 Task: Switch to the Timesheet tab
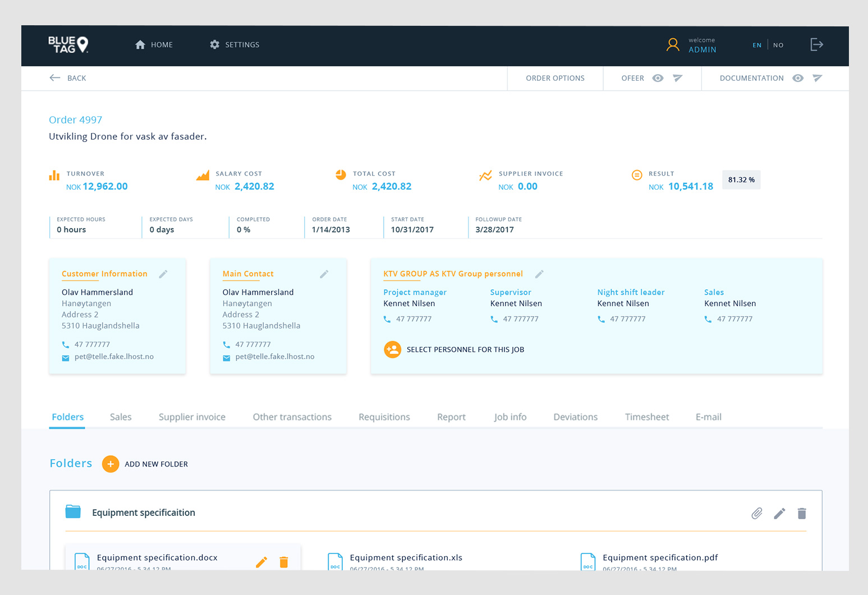coord(646,417)
